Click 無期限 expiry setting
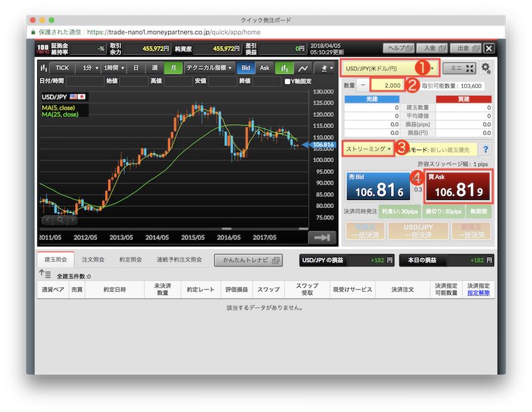Viewport: 532px width, 412px height. pos(479,211)
